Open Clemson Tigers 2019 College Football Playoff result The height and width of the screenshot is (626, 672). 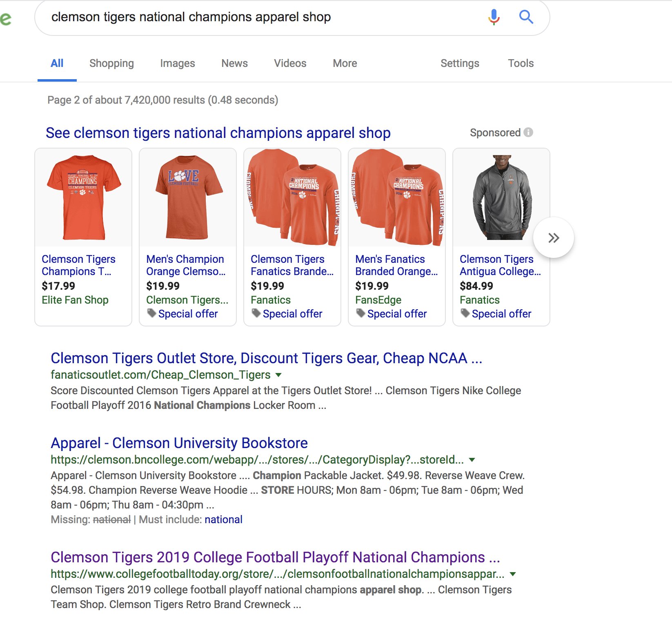[275, 557]
